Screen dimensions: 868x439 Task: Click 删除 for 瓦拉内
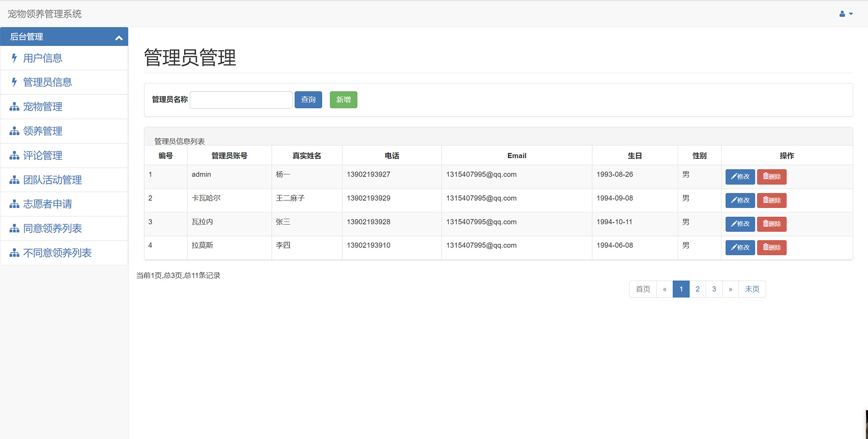click(772, 224)
